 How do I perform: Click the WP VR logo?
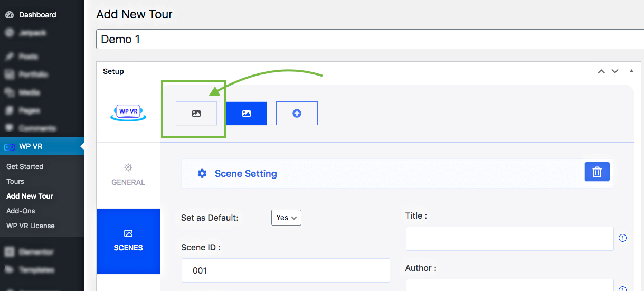click(x=128, y=112)
